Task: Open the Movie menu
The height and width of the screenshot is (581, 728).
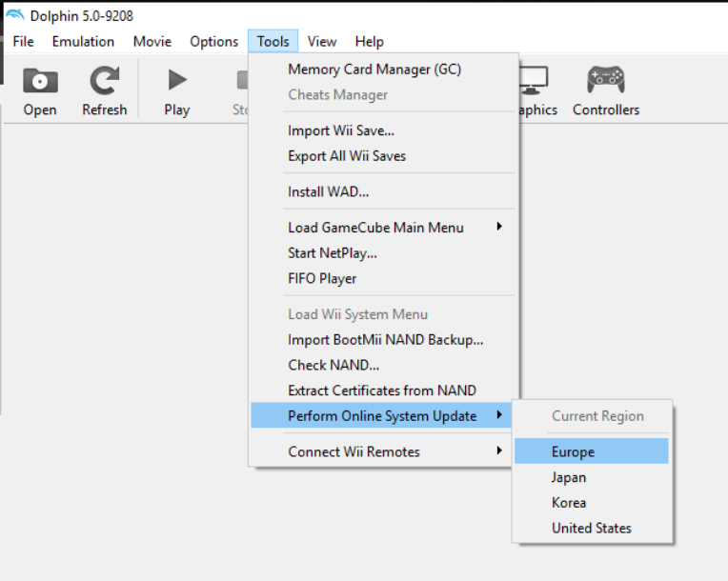Action: tap(152, 41)
